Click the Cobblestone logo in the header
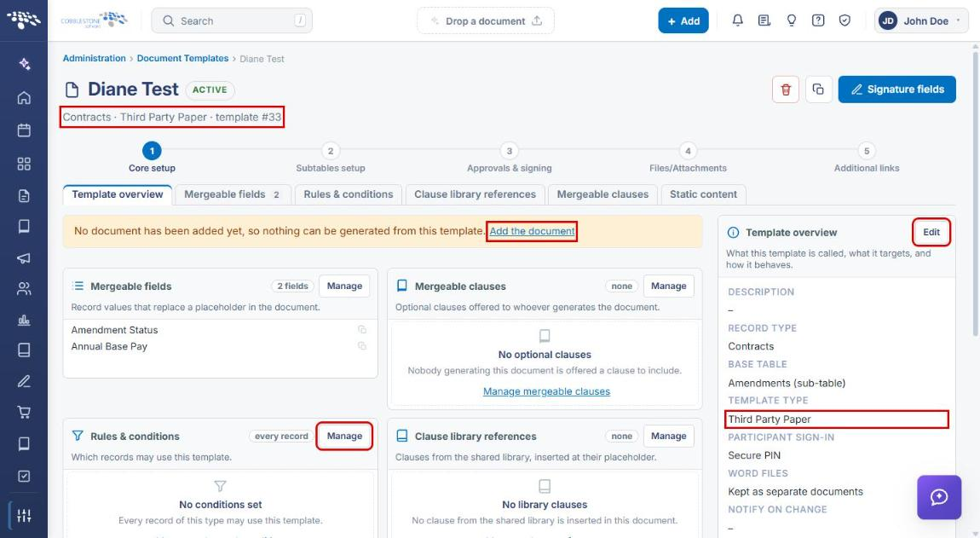This screenshot has height=538, width=980. click(x=95, y=20)
